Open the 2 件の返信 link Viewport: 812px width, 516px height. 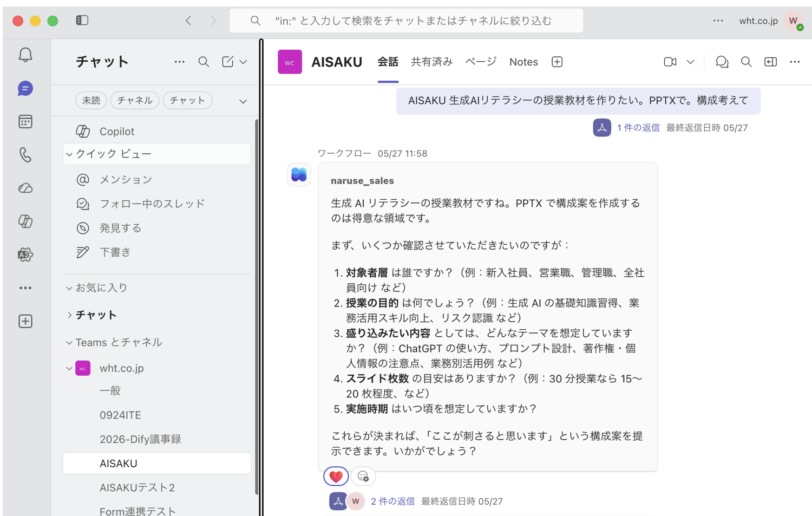pos(392,501)
